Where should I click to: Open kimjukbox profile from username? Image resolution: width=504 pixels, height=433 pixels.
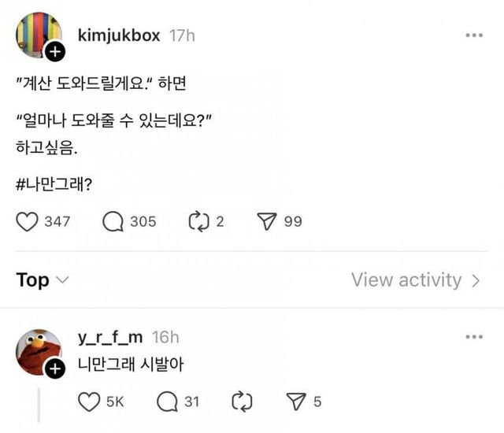(x=120, y=35)
